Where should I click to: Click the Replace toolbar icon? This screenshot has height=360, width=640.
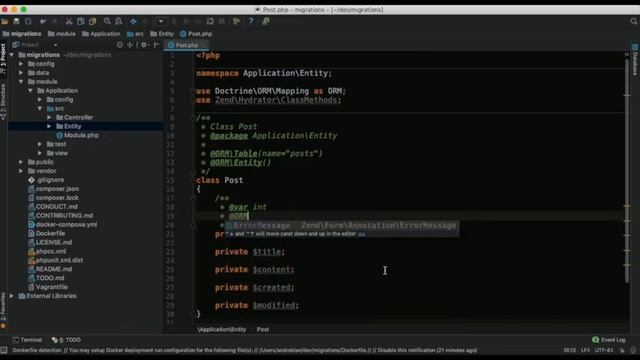pyautogui.click(x=119, y=21)
